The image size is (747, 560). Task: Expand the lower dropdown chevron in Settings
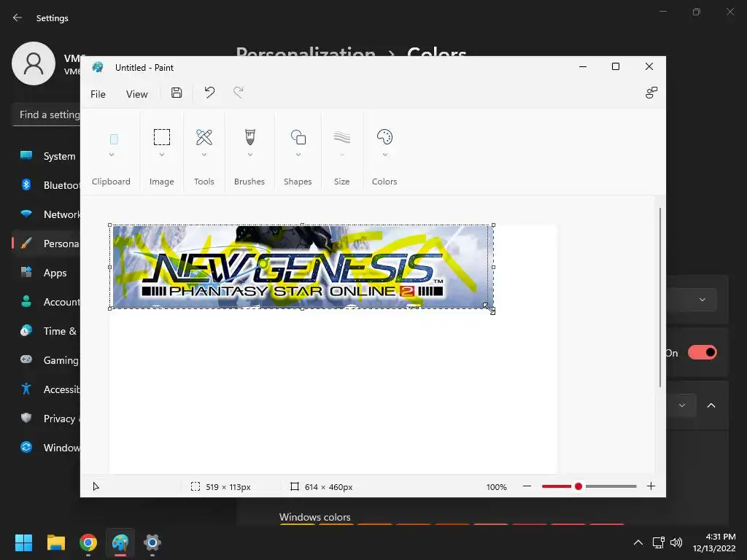(x=682, y=405)
